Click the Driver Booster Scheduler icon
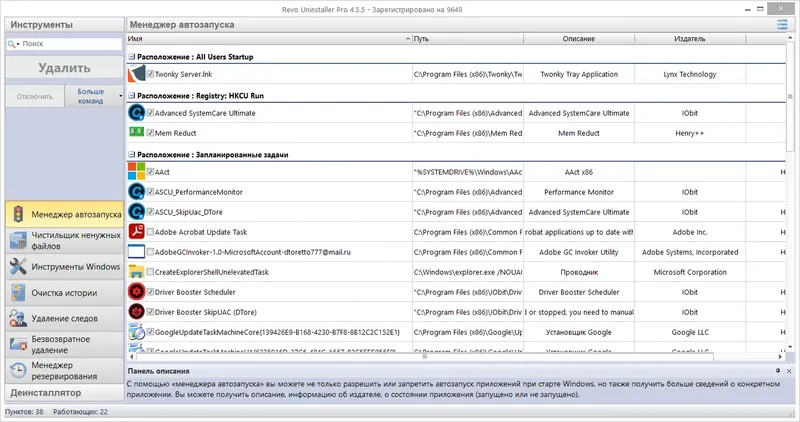The width and height of the screenshot is (800, 422). 136,292
